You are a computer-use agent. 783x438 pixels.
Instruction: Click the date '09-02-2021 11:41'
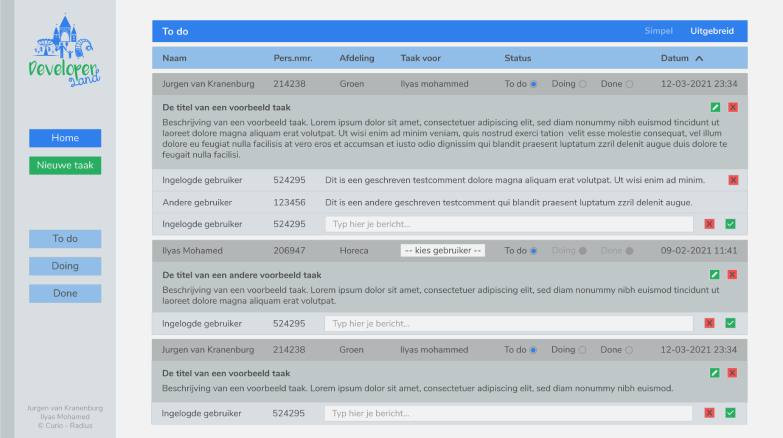coord(699,251)
